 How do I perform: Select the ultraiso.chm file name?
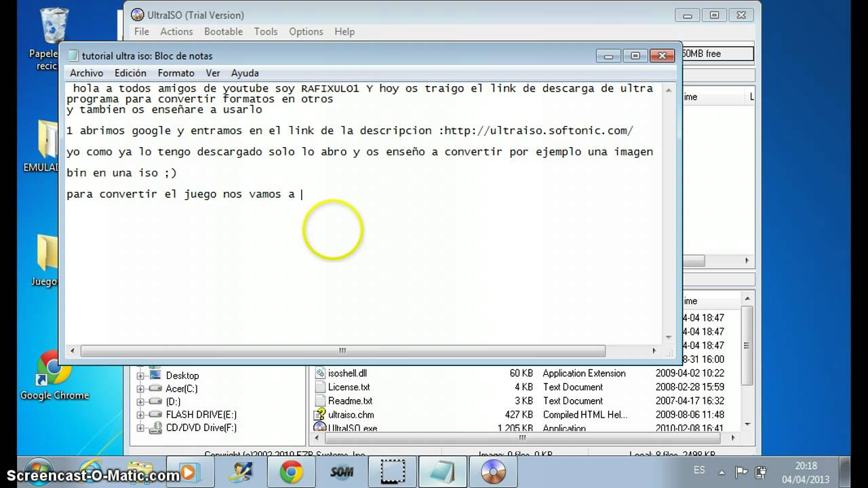351,415
